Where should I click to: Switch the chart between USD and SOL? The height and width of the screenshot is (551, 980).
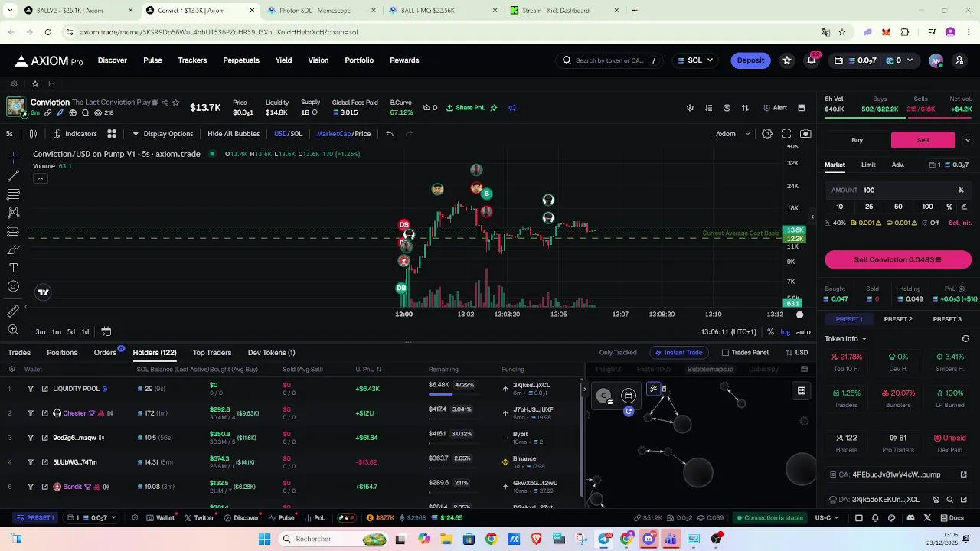(288, 134)
